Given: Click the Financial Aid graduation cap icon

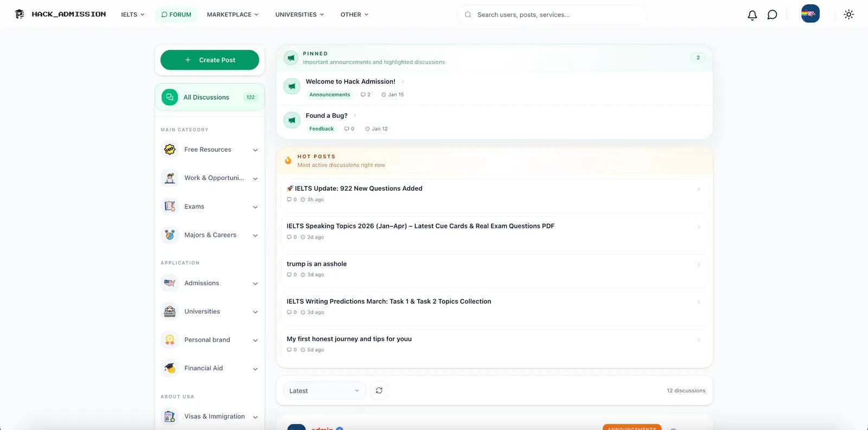Looking at the screenshot, I should (x=170, y=368).
